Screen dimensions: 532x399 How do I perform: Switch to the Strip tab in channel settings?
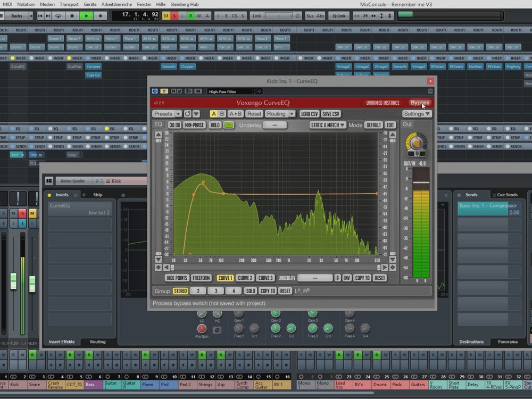tap(98, 195)
